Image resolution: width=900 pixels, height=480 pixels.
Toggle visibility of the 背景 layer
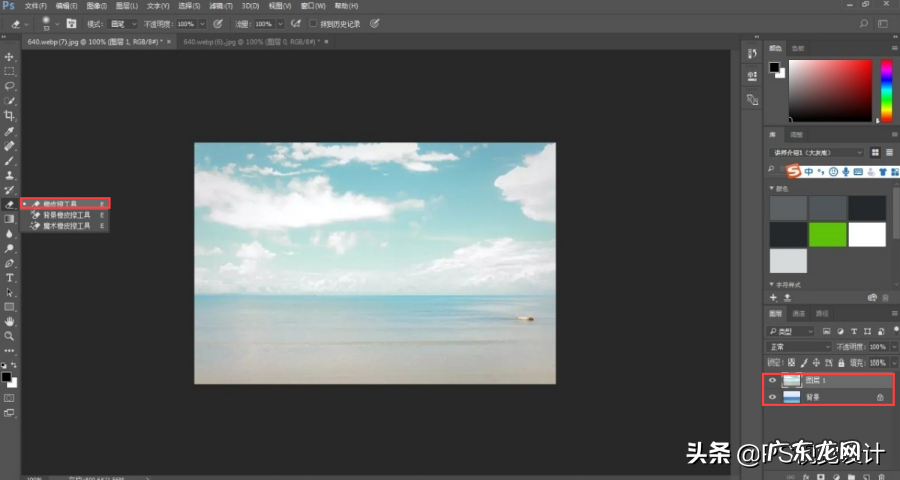coord(772,397)
